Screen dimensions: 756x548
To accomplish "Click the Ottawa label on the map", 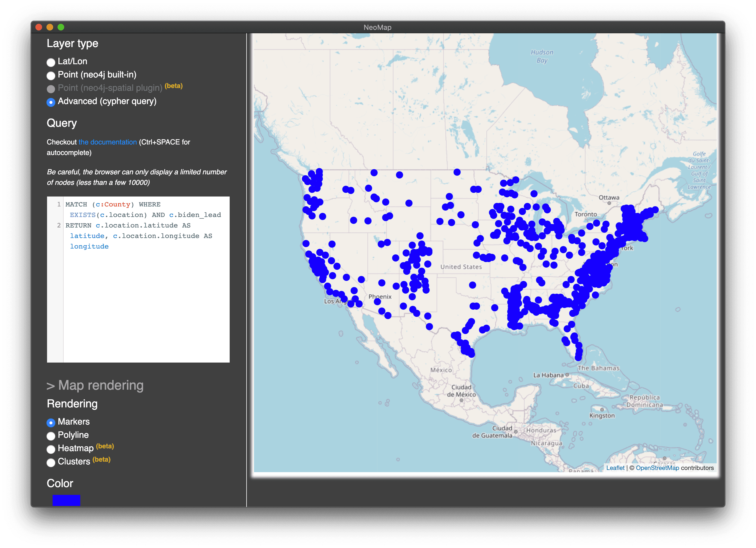I will click(609, 197).
